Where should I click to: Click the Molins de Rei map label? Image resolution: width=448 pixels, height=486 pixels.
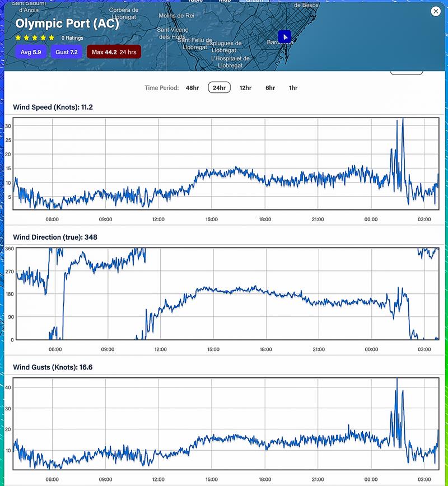coord(176,16)
